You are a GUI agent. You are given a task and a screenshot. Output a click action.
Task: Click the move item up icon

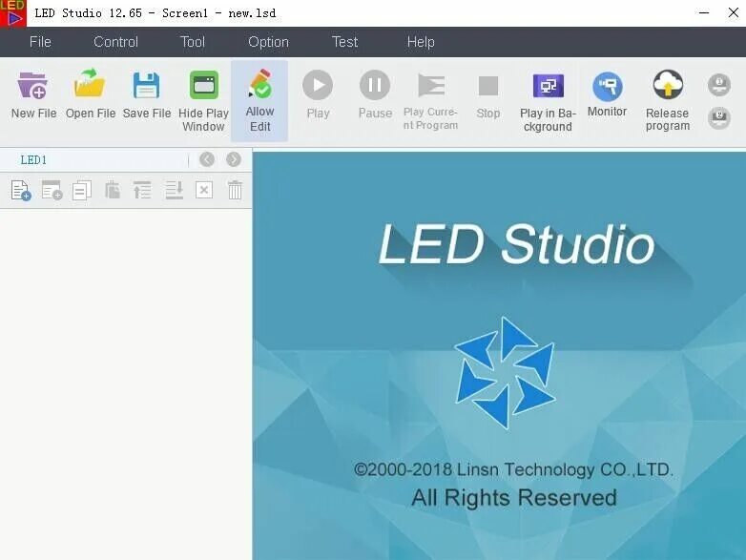click(142, 190)
